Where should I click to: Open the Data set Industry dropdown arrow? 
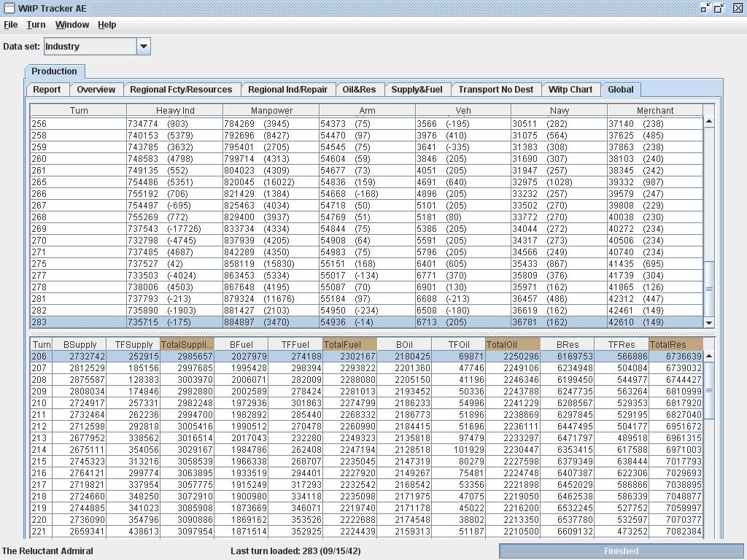pyautogui.click(x=144, y=46)
